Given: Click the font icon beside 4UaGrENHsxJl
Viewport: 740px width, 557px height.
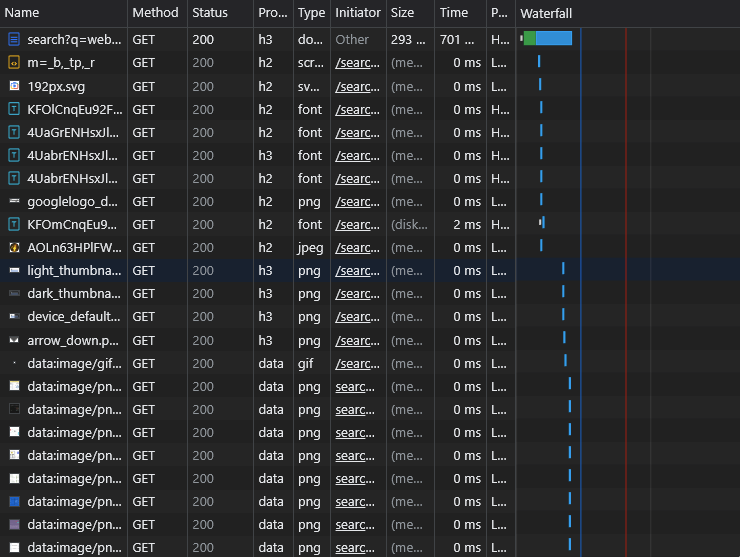Looking at the screenshot, I should (14, 132).
